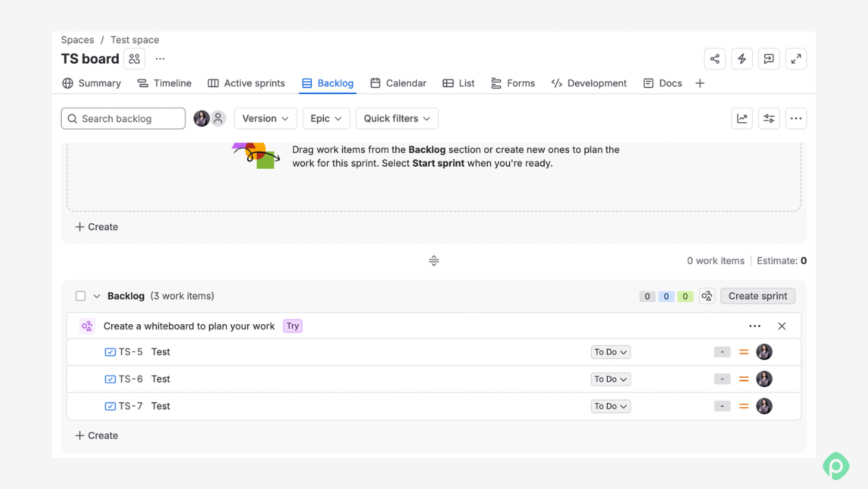Open the Epic filter dropdown

point(326,119)
